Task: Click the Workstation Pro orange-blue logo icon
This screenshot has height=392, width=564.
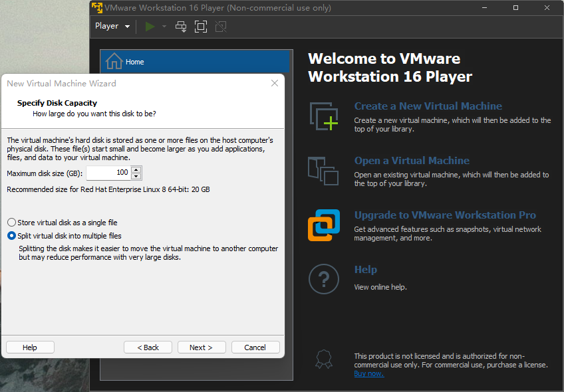Action: pyautogui.click(x=324, y=225)
